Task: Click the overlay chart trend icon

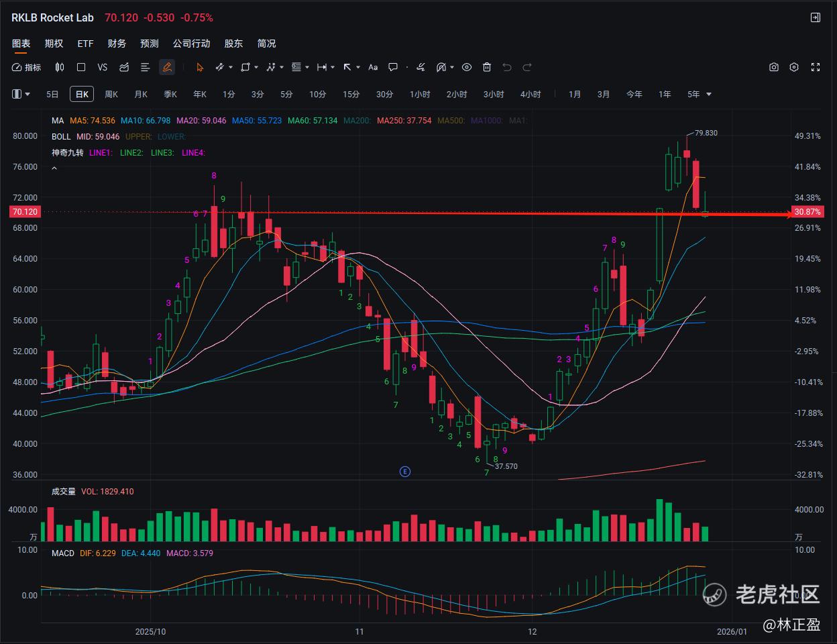Action: click(124, 67)
